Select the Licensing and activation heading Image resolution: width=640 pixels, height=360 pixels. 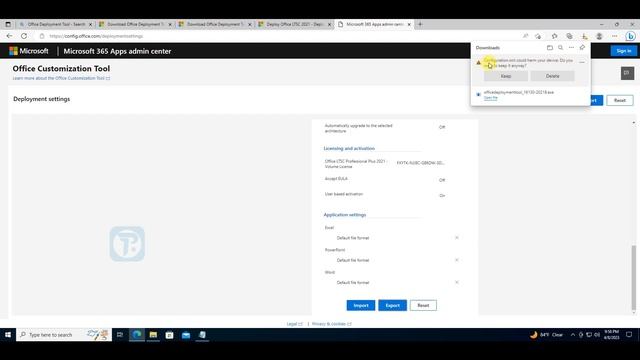[349, 148]
